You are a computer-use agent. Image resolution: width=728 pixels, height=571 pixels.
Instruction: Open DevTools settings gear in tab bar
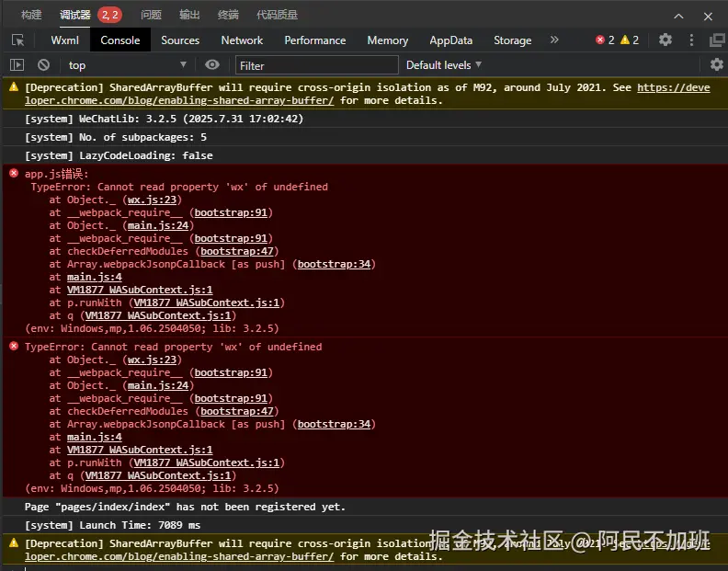665,40
